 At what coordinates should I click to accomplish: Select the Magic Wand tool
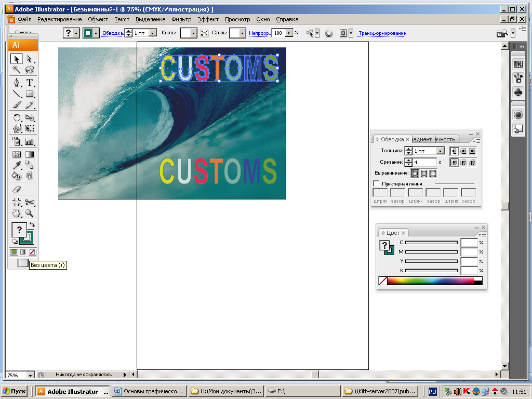[x=16, y=70]
